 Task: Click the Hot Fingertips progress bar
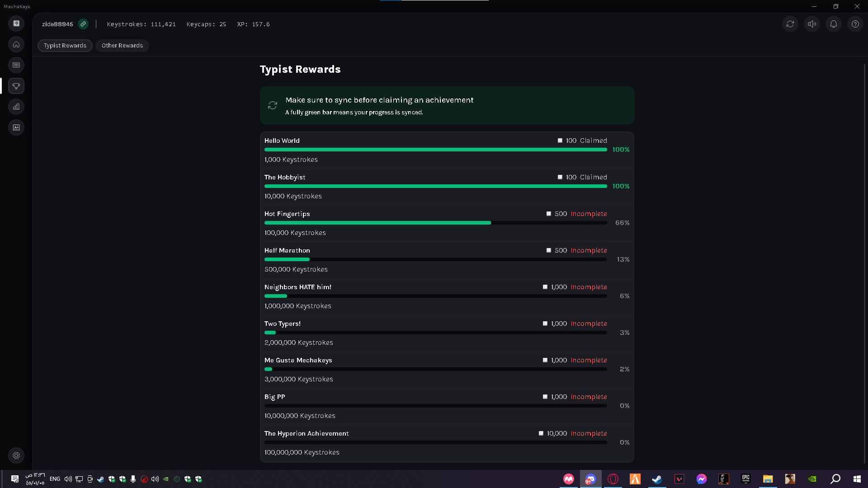pyautogui.click(x=435, y=223)
